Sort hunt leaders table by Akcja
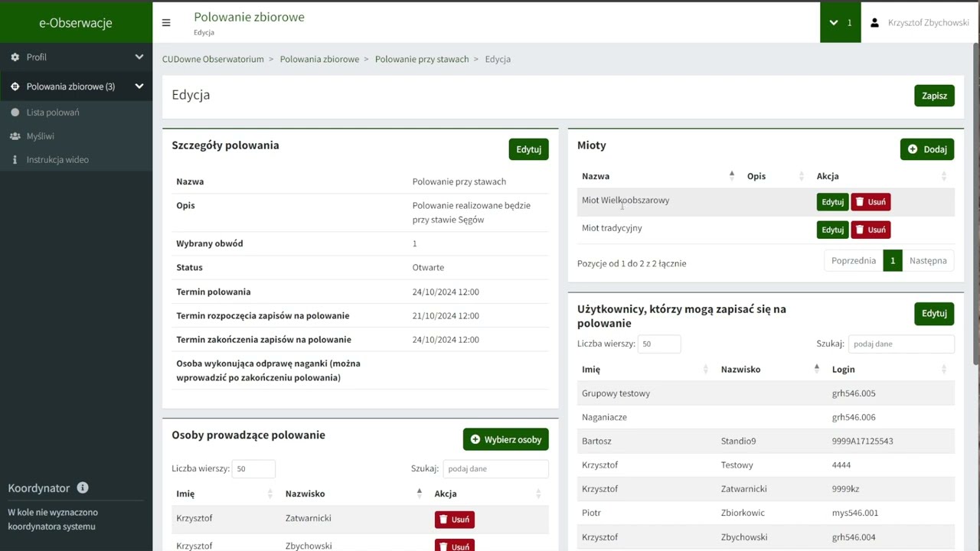Screen dimensions: 980x551 click(489, 494)
